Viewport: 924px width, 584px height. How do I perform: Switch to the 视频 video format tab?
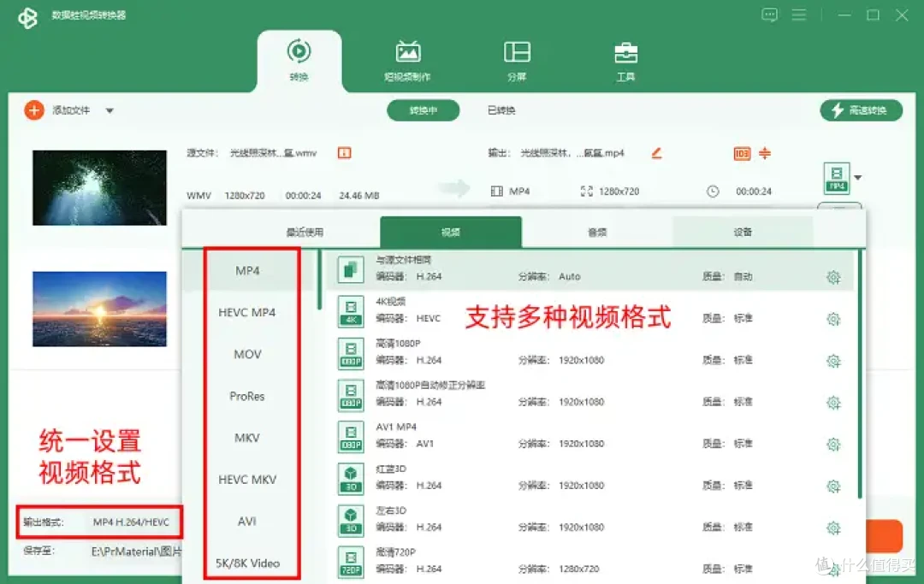[451, 232]
